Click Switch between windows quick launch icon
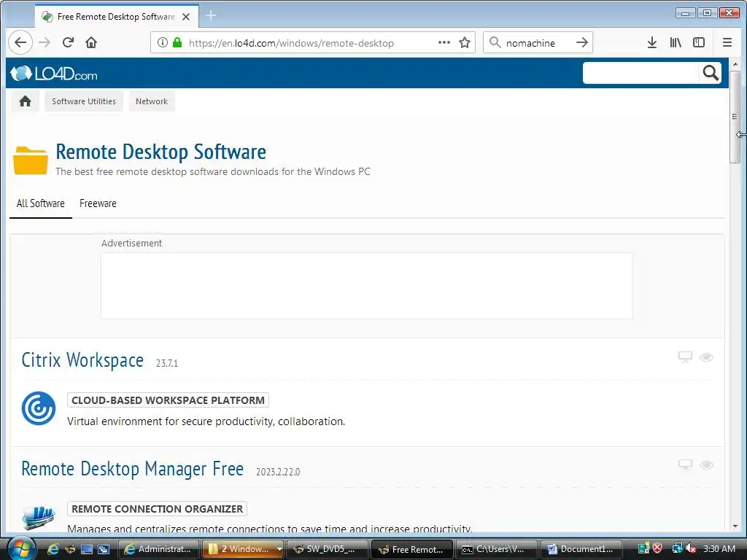This screenshot has width=747, height=560. coord(104,549)
